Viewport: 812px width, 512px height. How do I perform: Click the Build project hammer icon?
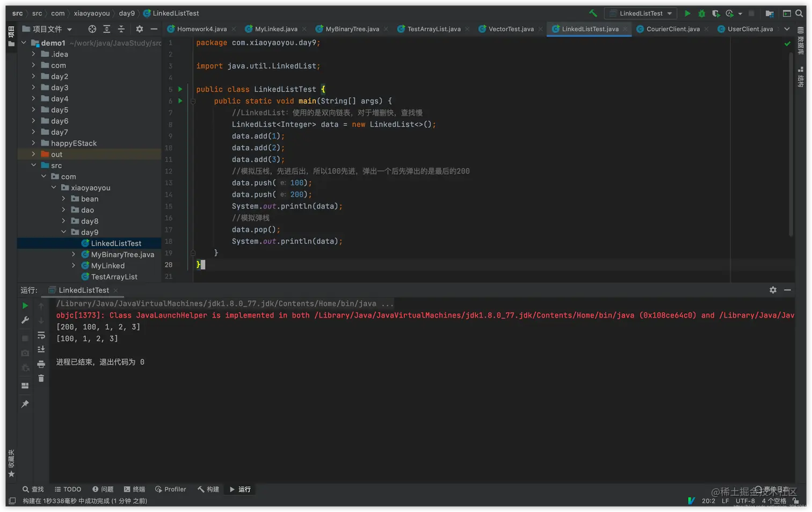tap(593, 13)
